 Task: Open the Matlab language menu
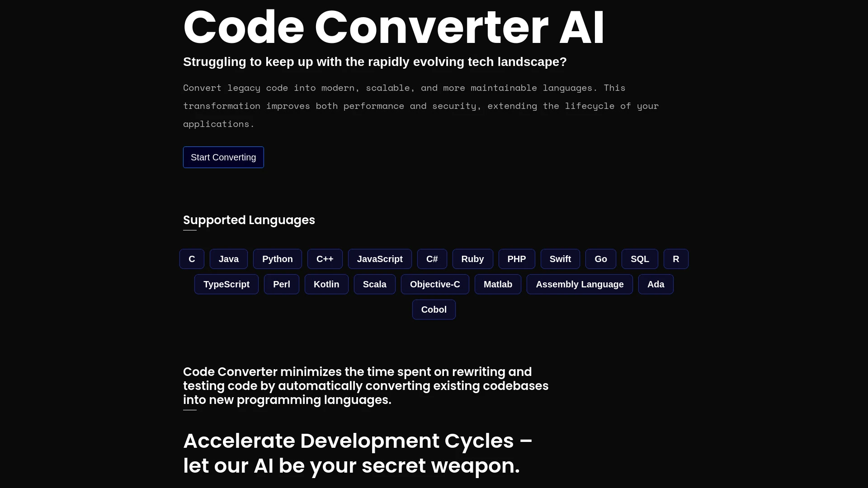coord(498,284)
